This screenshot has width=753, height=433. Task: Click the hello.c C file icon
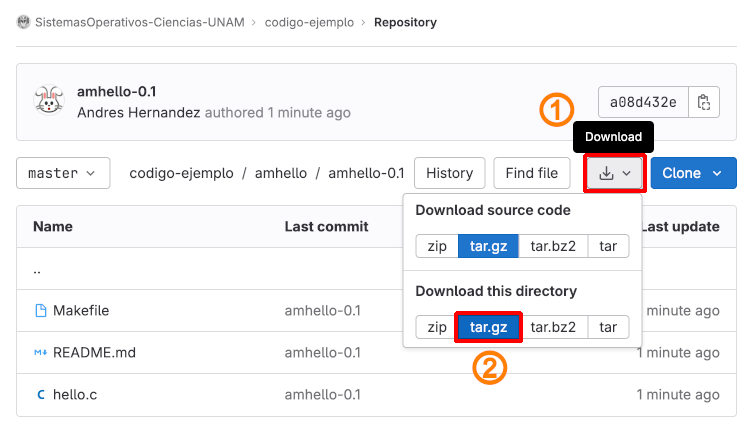[x=41, y=395]
